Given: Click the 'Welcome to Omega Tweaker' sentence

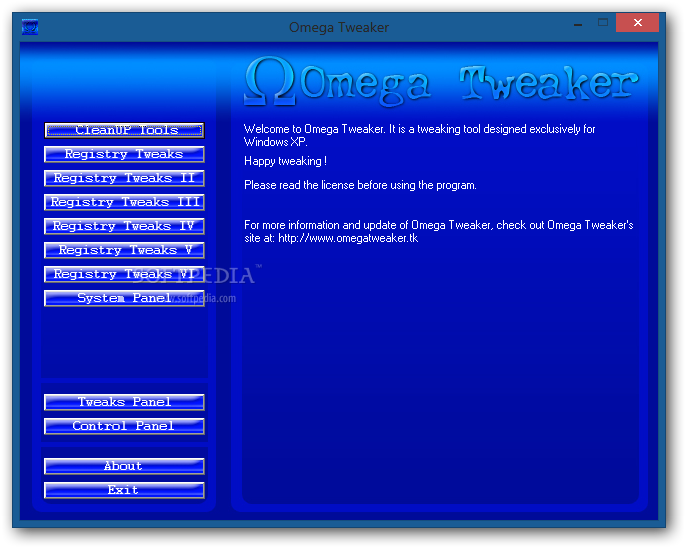Looking at the screenshot, I should pos(419,136).
